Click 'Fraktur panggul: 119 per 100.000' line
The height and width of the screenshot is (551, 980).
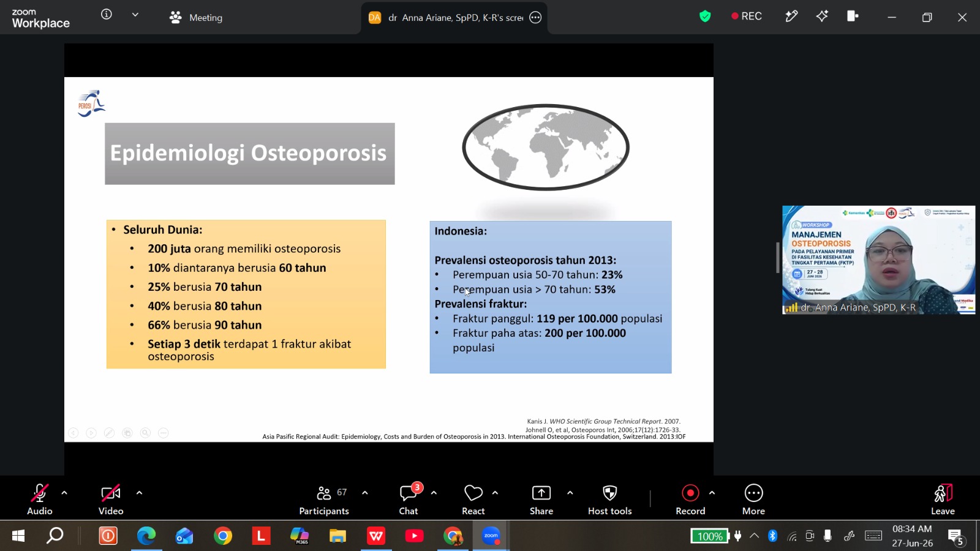pyautogui.click(x=557, y=318)
